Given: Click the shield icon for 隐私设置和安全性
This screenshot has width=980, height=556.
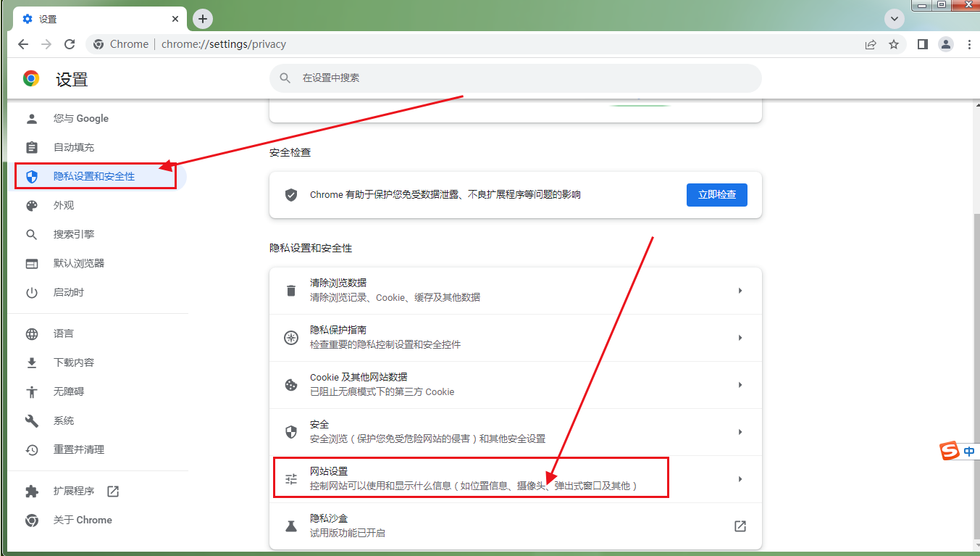Looking at the screenshot, I should [32, 176].
